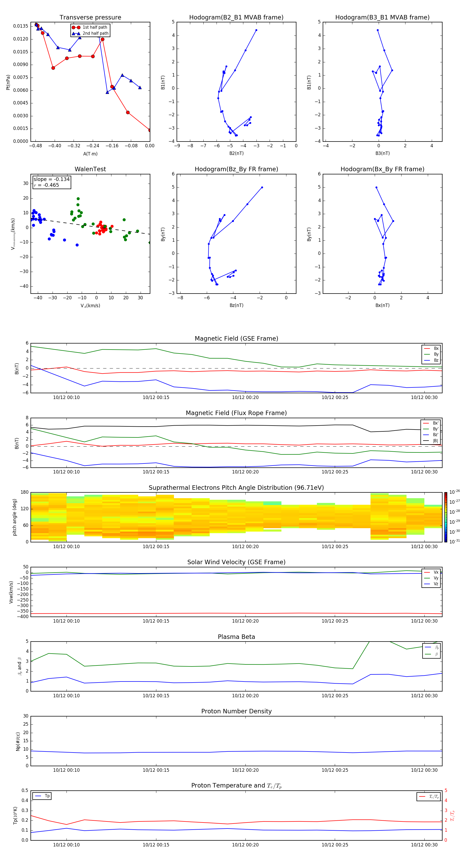Image resolution: width=473 pixels, height=868 pixels.
Task: Click the 'Plasma Beta' panel title
Action: 236,637
